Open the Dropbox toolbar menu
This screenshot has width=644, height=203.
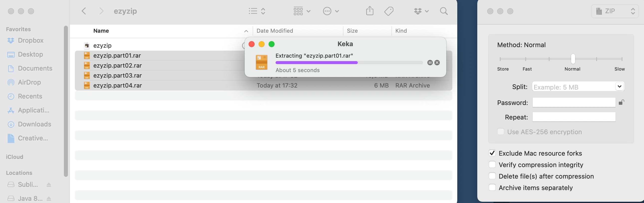pyautogui.click(x=421, y=11)
